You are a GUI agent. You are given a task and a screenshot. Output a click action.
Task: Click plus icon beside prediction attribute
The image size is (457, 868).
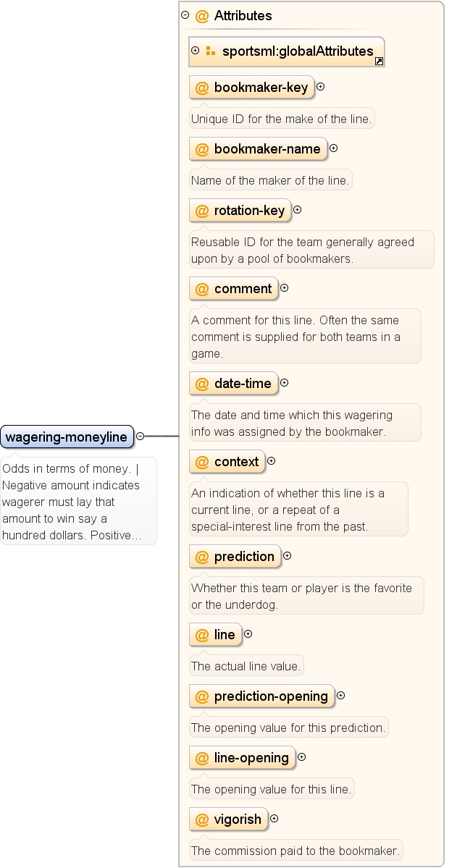coord(287,556)
